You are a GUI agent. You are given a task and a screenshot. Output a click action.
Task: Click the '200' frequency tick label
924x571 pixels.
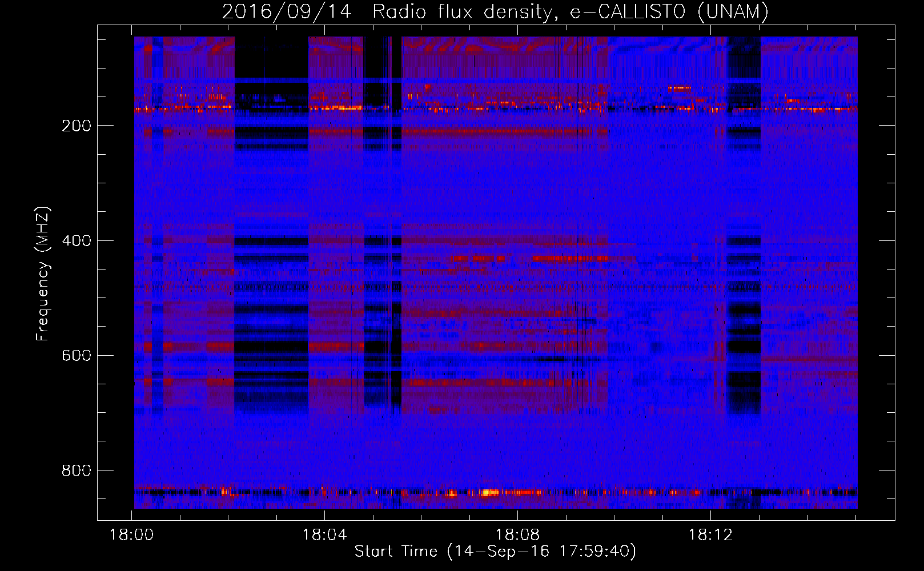[77, 126]
